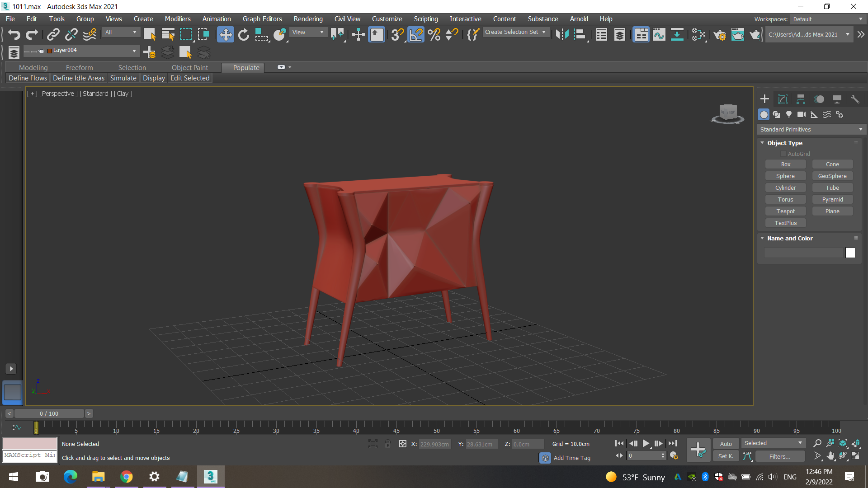Click the Zoom Extents icon
Image resolution: width=868 pixels, height=488 pixels.
click(842, 443)
